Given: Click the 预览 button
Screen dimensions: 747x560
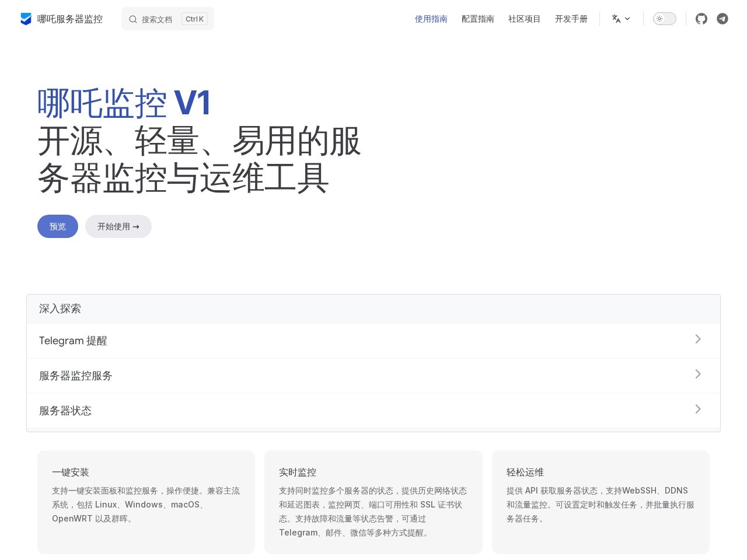Looking at the screenshot, I should [x=57, y=226].
